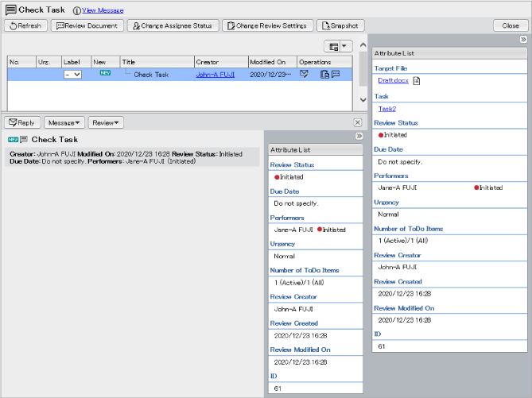Open the John-A FUJI creator link
Viewport: 532px width, 398px height.
pyautogui.click(x=216, y=75)
